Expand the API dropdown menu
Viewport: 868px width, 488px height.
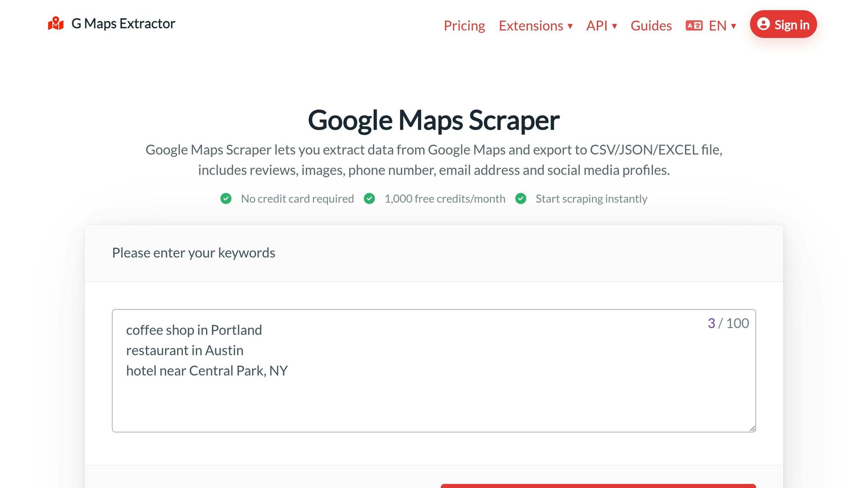click(x=601, y=25)
